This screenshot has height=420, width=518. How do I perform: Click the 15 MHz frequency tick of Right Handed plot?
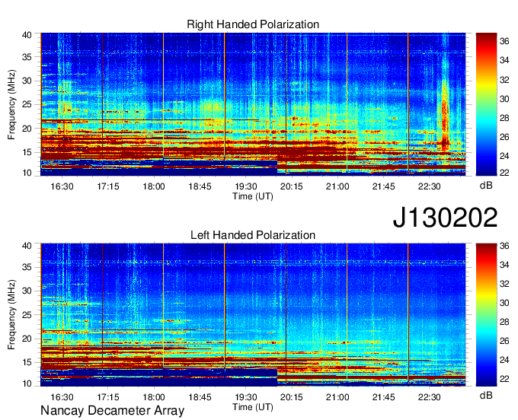(x=27, y=152)
